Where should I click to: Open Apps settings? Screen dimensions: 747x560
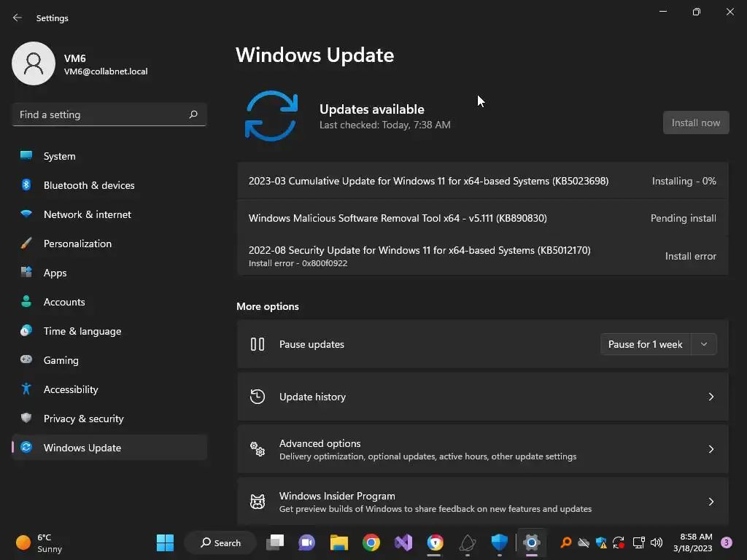pyautogui.click(x=109, y=273)
